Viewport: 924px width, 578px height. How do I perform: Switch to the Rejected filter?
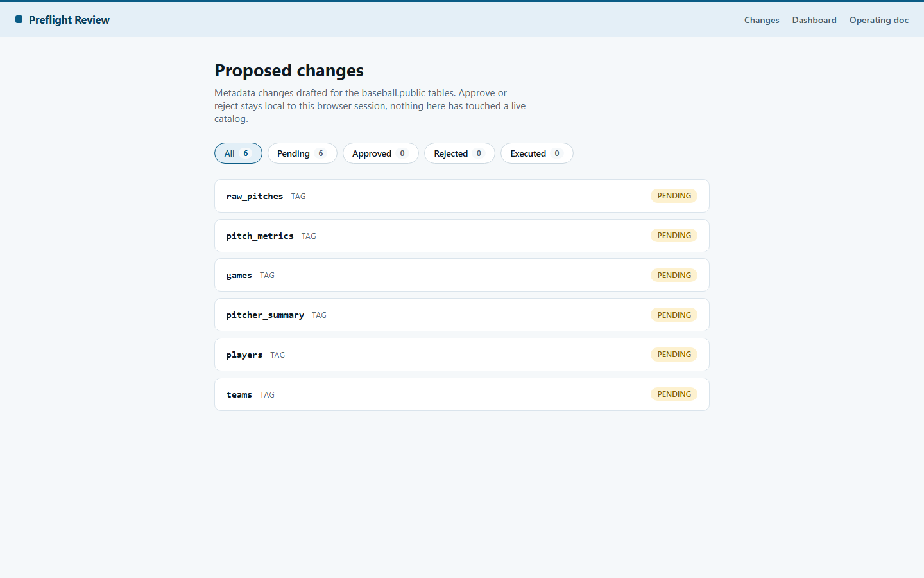tap(459, 153)
